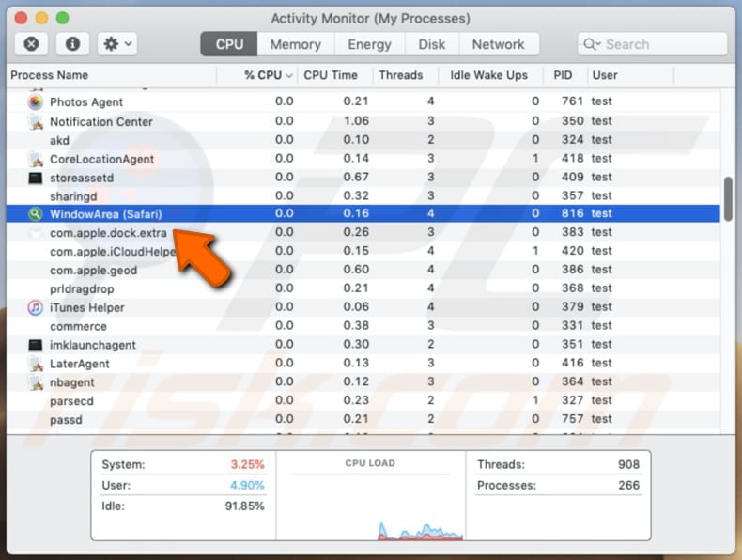Screen dimensions: 742x560
Task: Open the process Inspect info button
Action: pyautogui.click(x=72, y=44)
